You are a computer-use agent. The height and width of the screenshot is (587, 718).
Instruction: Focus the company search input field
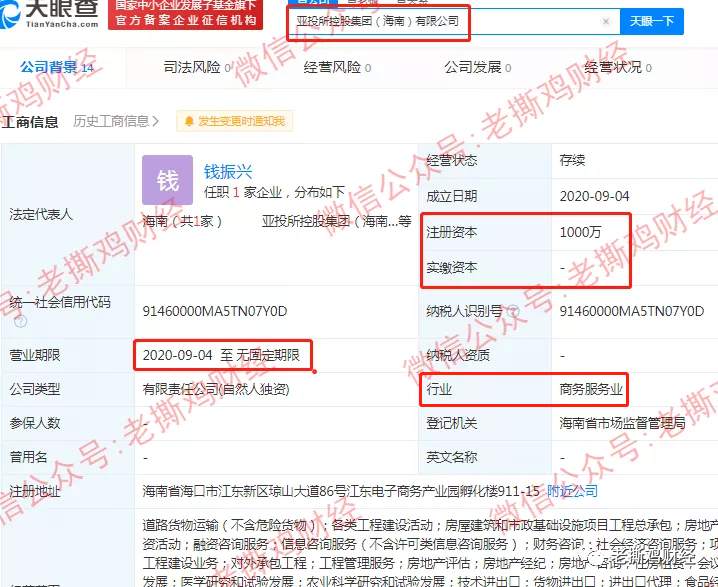453,22
